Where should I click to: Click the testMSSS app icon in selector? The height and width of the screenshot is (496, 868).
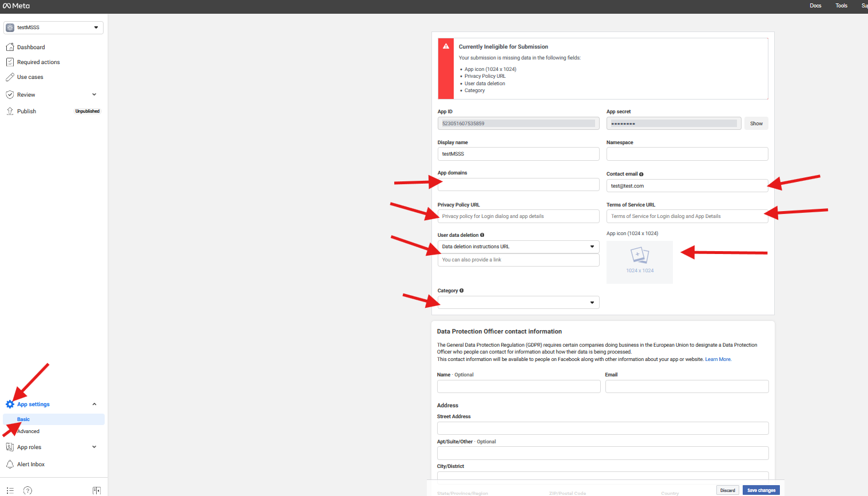pos(10,27)
